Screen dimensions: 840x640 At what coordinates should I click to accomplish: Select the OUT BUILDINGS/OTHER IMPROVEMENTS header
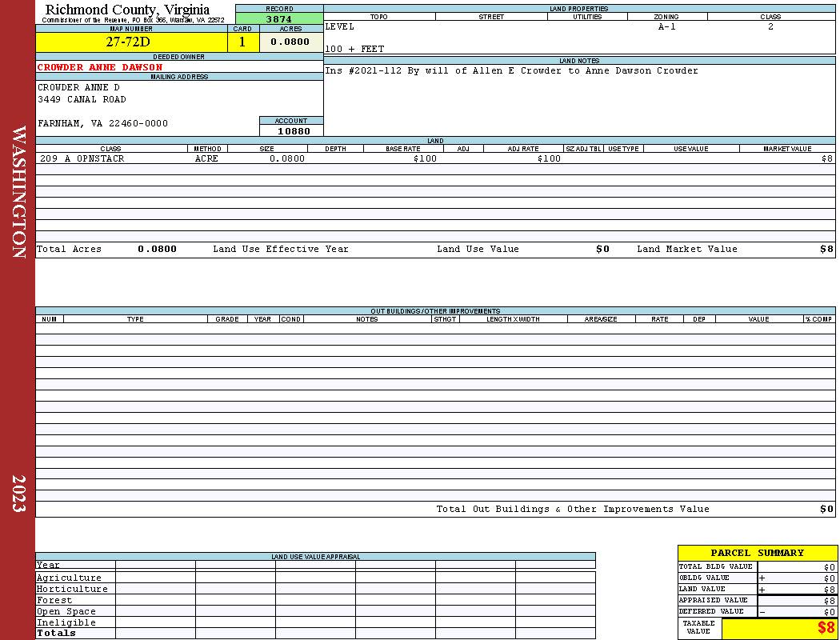[x=435, y=311]
